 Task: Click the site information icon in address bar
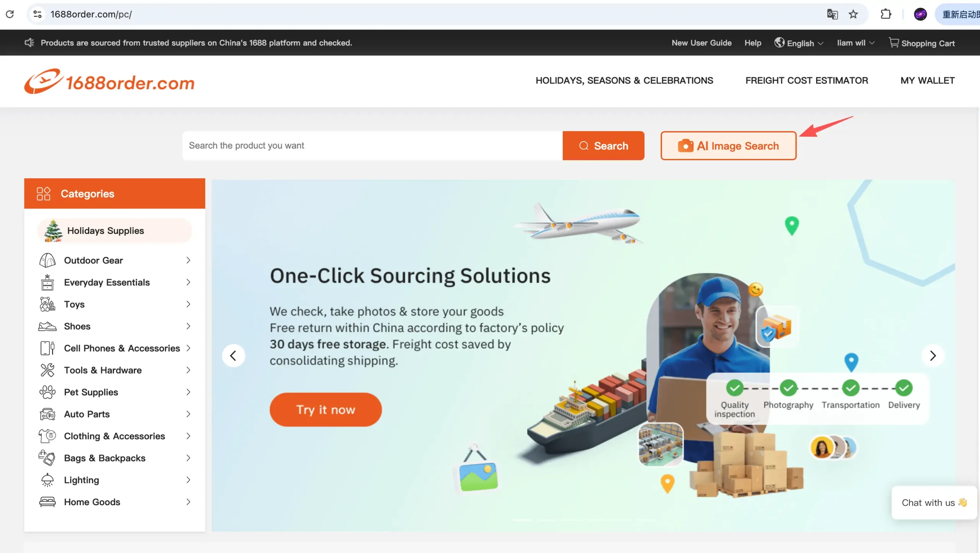click(x=38, y=14)
